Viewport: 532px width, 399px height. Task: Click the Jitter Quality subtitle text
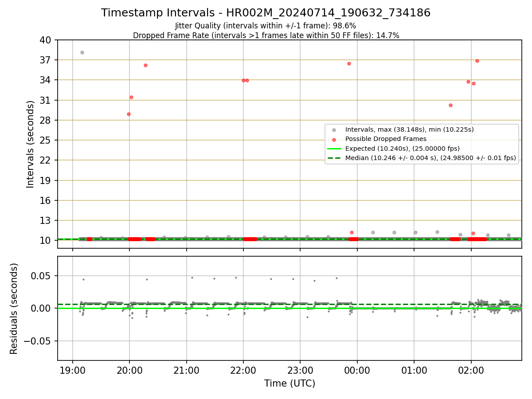point(266,26)
